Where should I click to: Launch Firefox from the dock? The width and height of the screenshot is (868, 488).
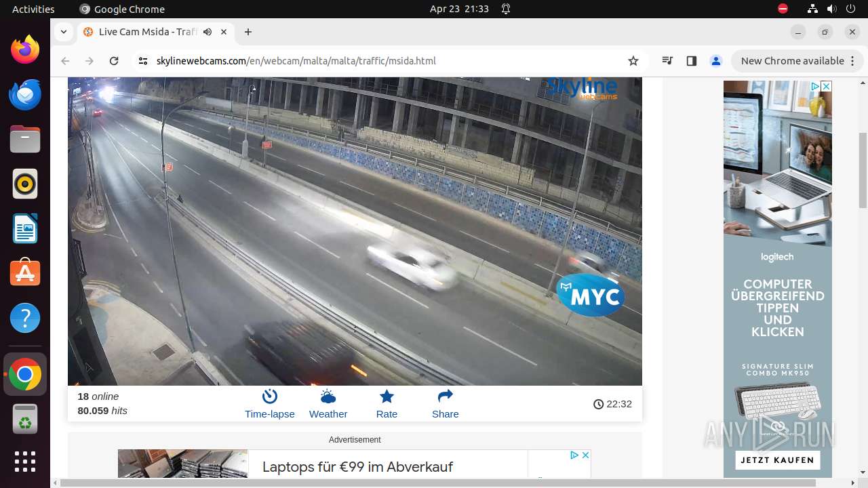coord(25,49)
